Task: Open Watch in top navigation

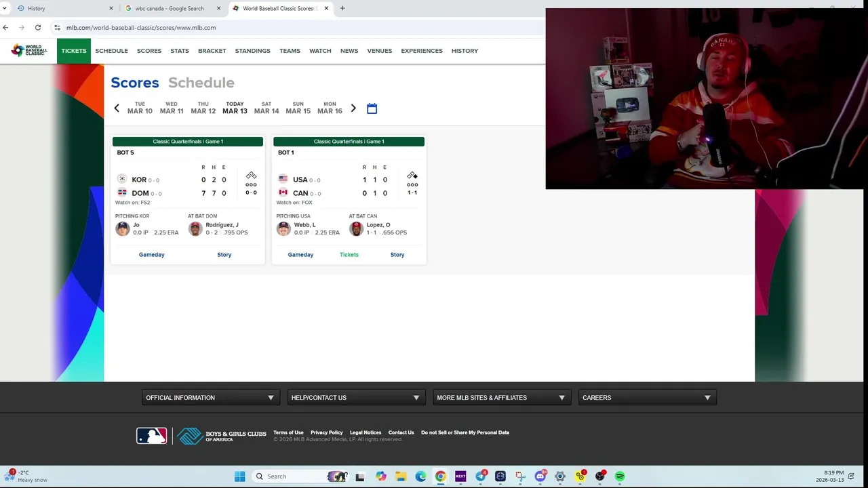Action: [x=320, y=51]
